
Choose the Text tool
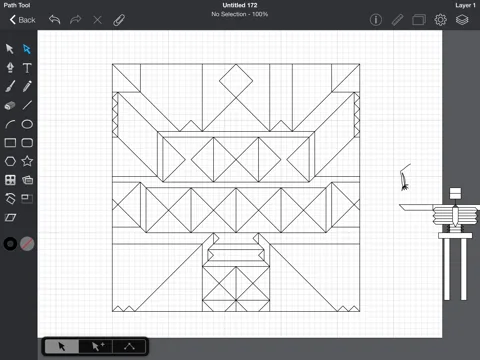point(27,68)
